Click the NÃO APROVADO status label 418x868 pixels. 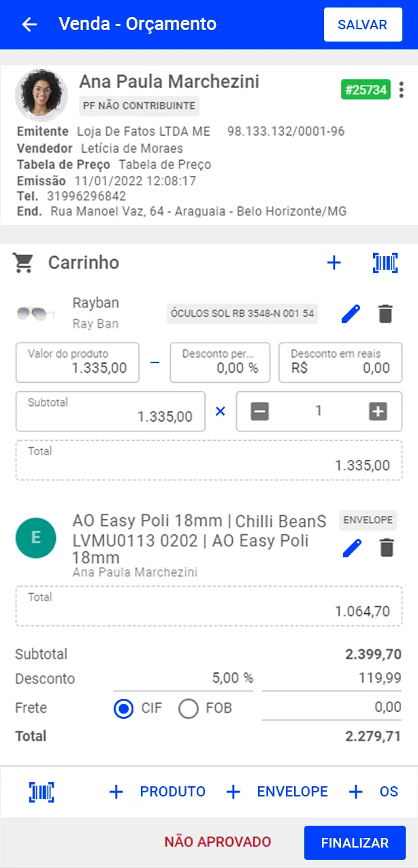point(217,842)
